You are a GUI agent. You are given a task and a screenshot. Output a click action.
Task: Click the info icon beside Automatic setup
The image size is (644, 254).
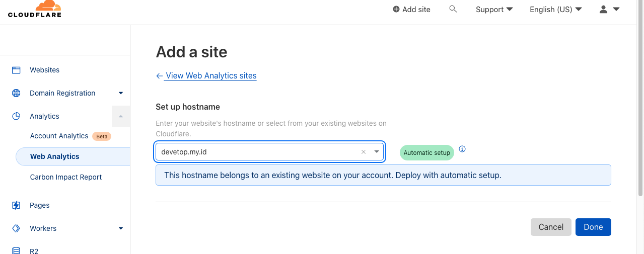pyautogui.click(x=462, y=149)
